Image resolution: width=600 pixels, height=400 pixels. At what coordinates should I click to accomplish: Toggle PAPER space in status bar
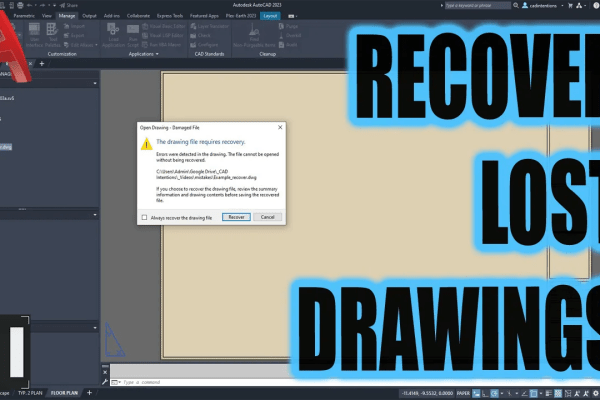tap(463, 393)
